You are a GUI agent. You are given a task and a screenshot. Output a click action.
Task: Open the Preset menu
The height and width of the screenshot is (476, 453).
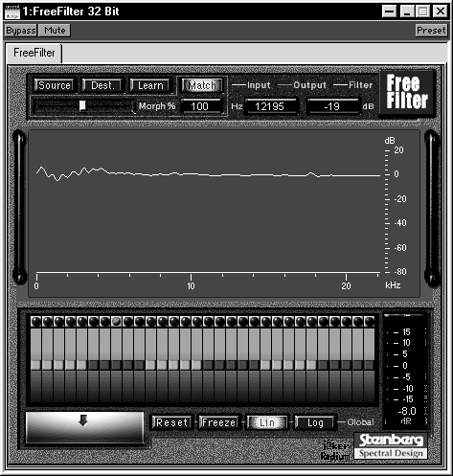tap(431, 31)
